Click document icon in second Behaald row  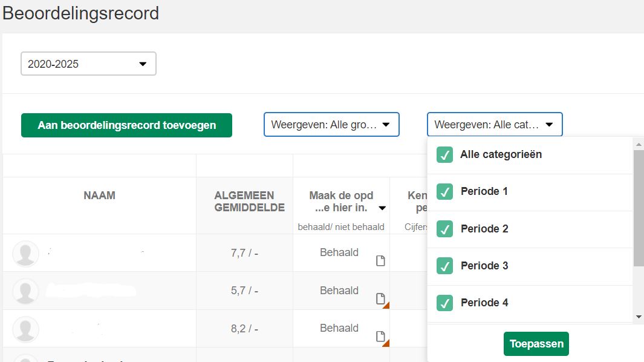(x=380, y=298)
